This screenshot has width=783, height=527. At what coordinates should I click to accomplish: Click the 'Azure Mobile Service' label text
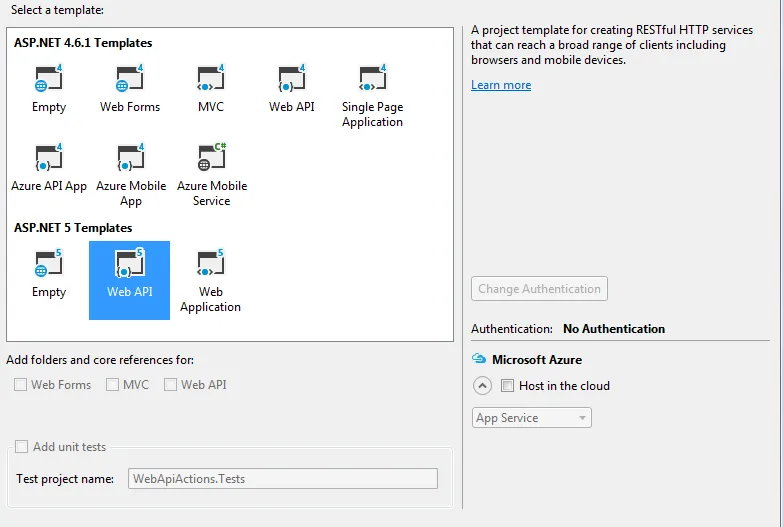[212, 193]
